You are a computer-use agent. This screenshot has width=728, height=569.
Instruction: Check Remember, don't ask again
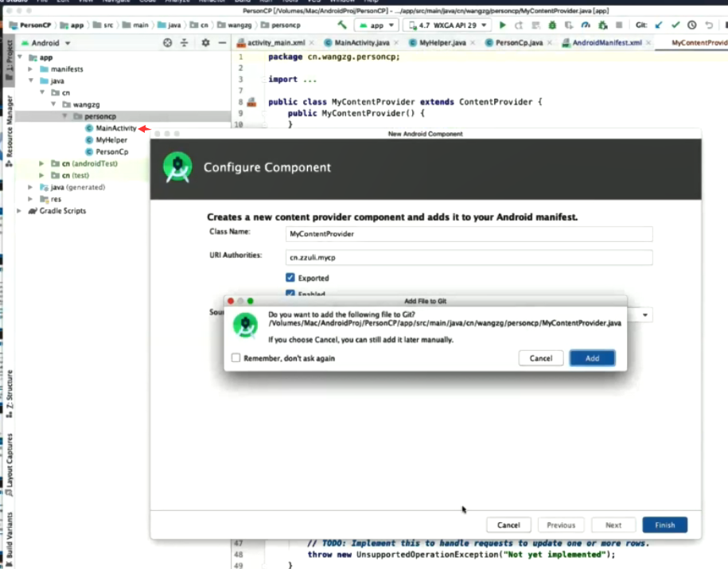tap(236, 357)
